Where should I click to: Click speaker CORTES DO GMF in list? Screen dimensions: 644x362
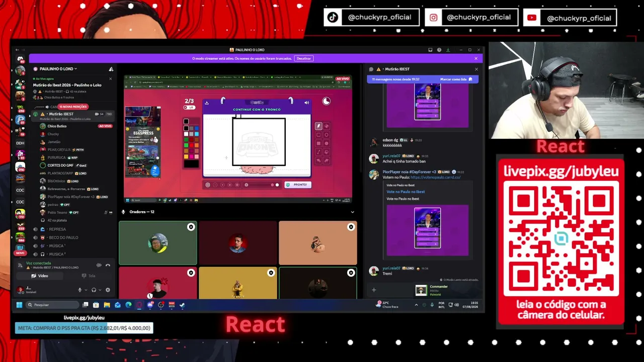tap(60, 165)
